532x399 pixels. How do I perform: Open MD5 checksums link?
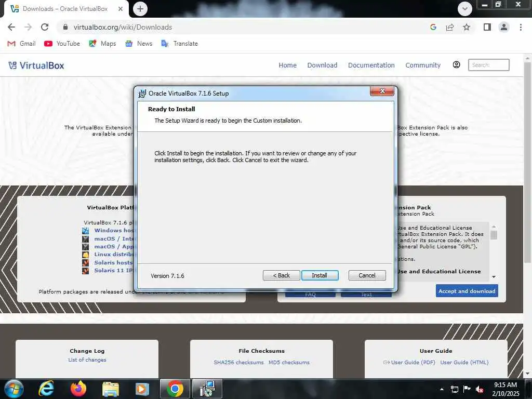coord(289,362)
